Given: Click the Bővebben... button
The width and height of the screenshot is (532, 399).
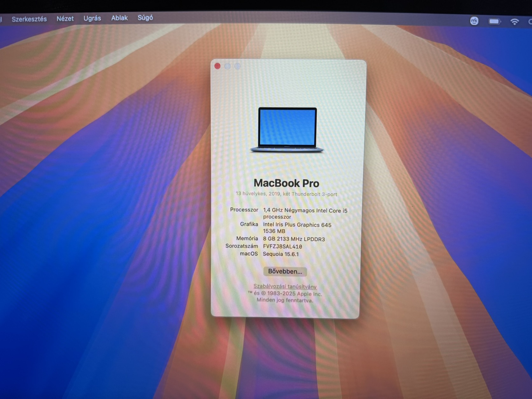Looking at the screenshot, I should pyautogui.click(x=285, y=271).
